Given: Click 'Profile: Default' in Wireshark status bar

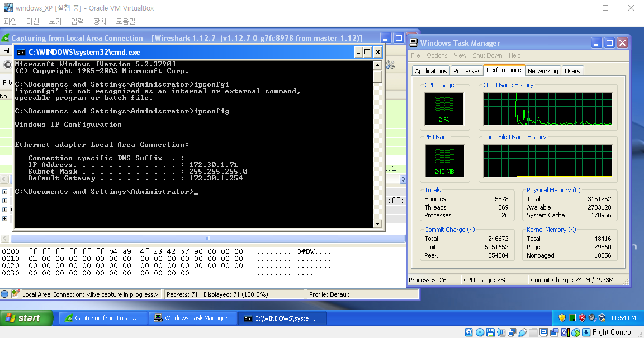Looking at the screenshot, I should pyautogui.click(x=329, y=294).
